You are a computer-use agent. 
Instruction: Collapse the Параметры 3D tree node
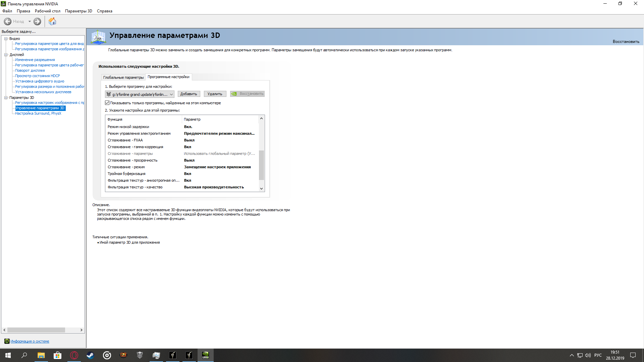coord(6,98)
